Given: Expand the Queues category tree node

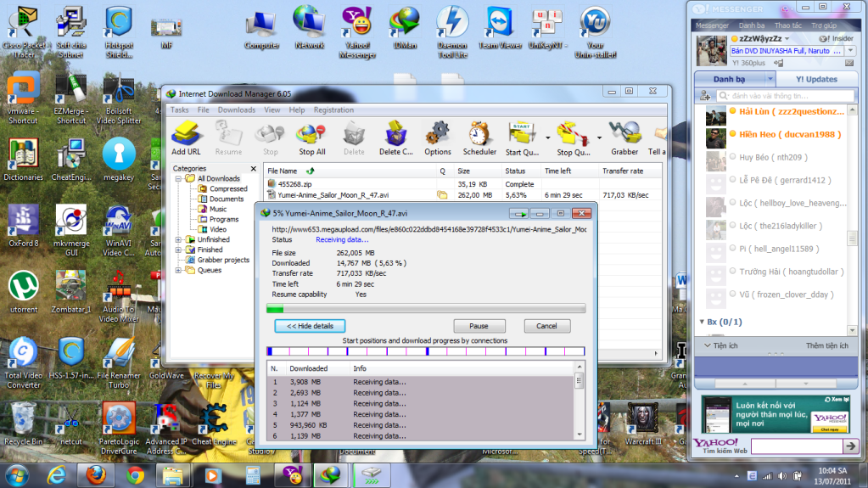Looking at the screenshot, I should [179, 271].
